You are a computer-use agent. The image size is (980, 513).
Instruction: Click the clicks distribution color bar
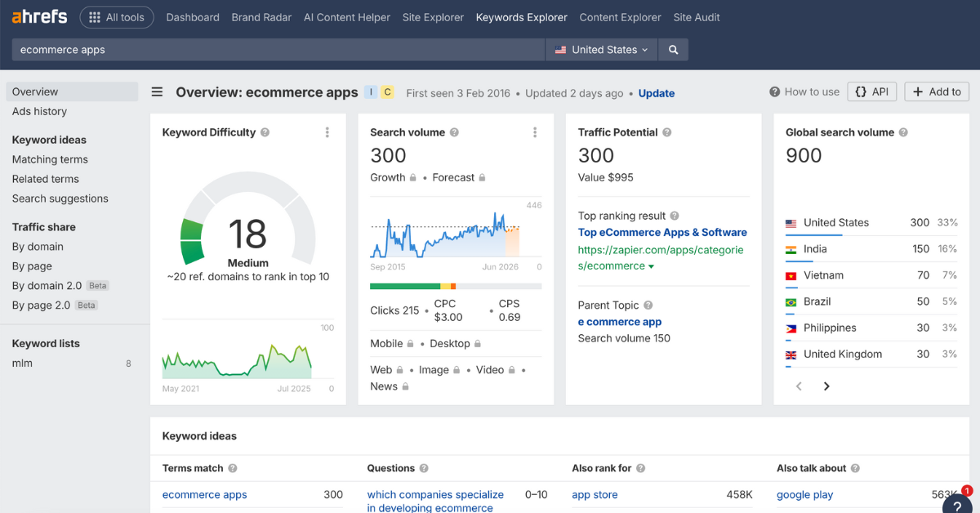[x=456, y=287]
